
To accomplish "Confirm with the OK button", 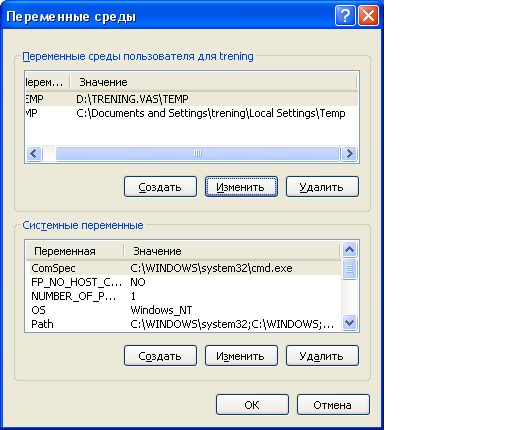I will (x=252, y=405).
